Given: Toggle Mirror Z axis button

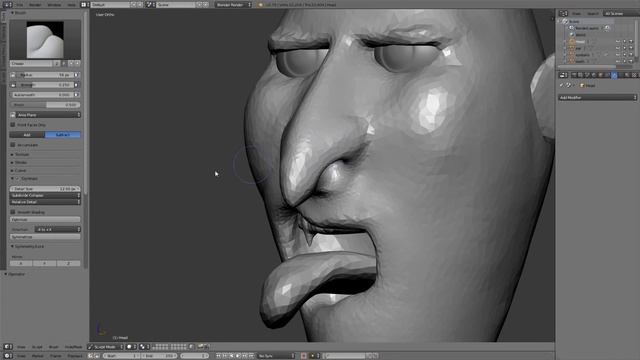Looking at the screenshot, I should [x=68, y=264].
